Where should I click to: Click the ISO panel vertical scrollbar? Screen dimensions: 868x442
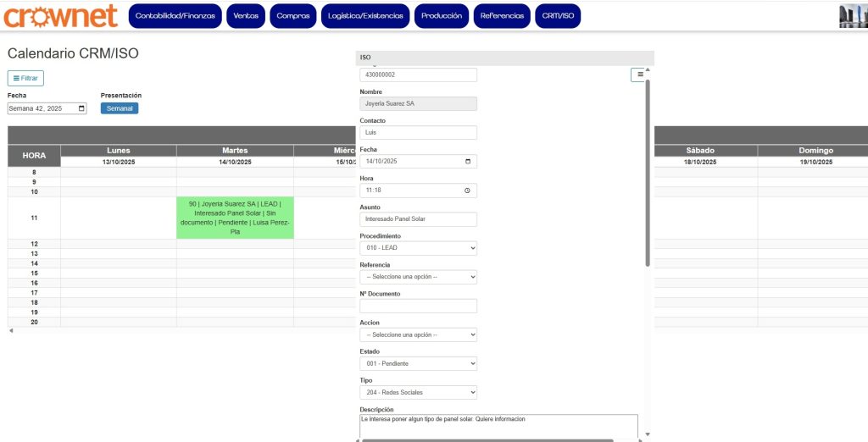(648, 169)
